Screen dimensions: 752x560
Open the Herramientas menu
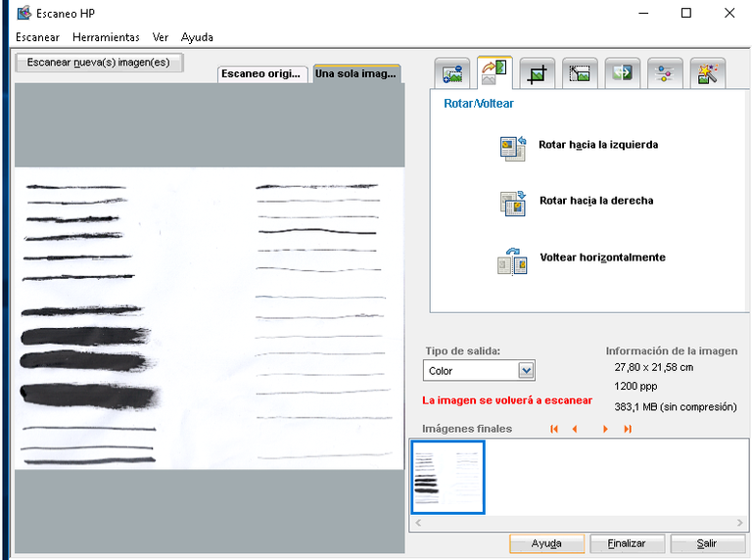pyautogui.click(x=106, y=37)
